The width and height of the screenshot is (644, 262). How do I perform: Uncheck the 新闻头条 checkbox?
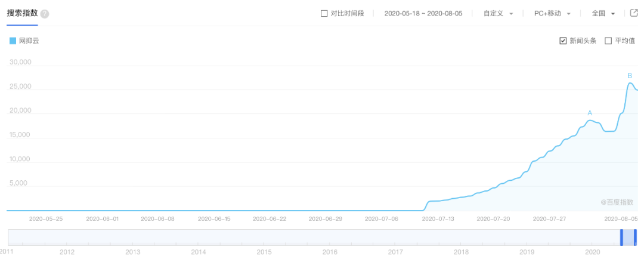pos(563,41)
